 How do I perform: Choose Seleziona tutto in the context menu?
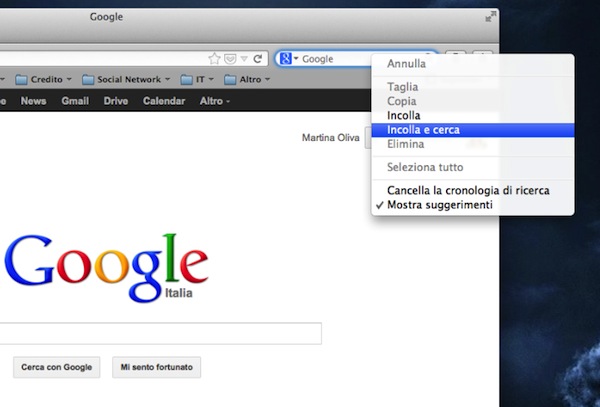[473, 167]
